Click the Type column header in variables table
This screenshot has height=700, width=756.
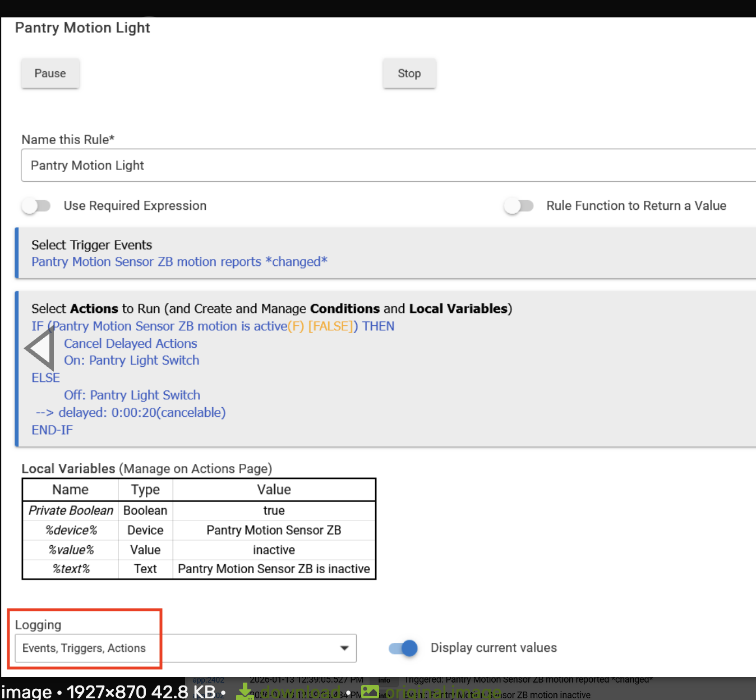145,490
